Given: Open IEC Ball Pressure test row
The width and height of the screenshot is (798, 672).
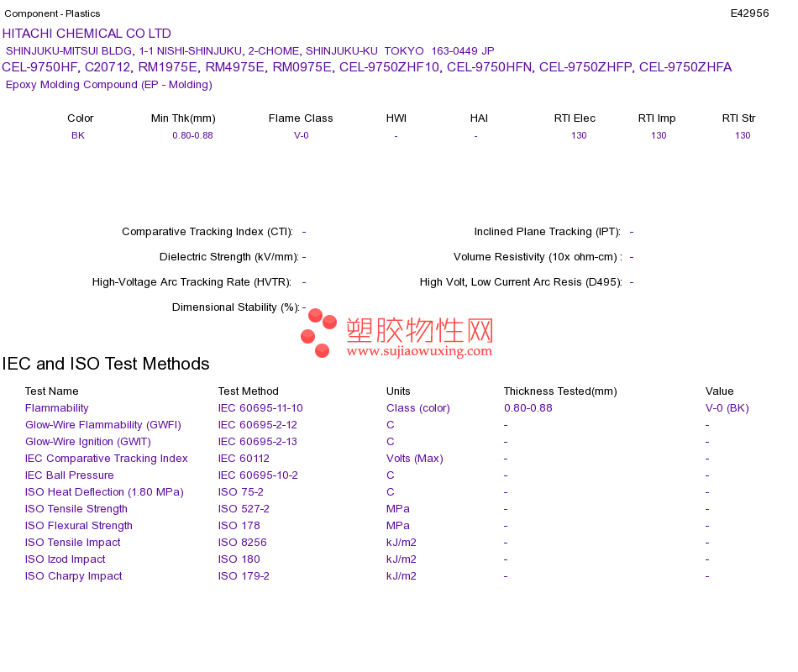Looking at the screenshot, I should pos(69,475).
